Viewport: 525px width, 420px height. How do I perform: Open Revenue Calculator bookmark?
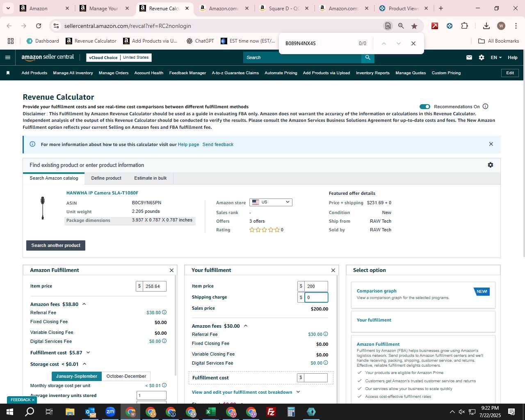coord(91,41)
